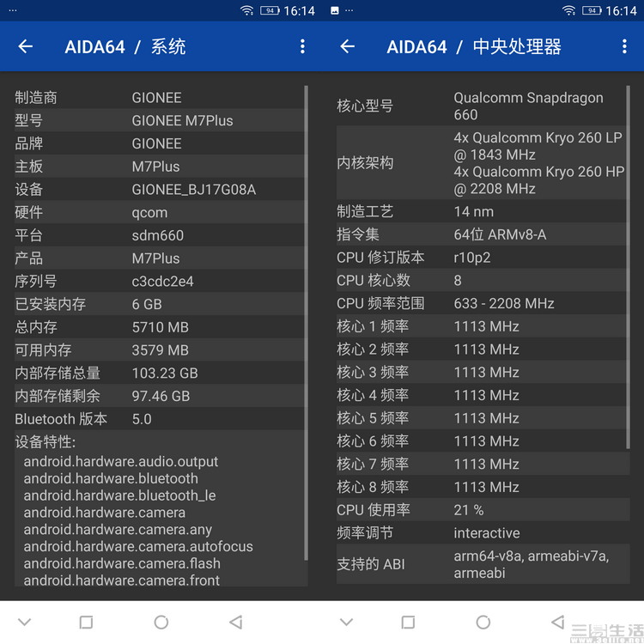Select the 已安装内存 6 GB row
The image size is (644, 644).
point(160,304)
